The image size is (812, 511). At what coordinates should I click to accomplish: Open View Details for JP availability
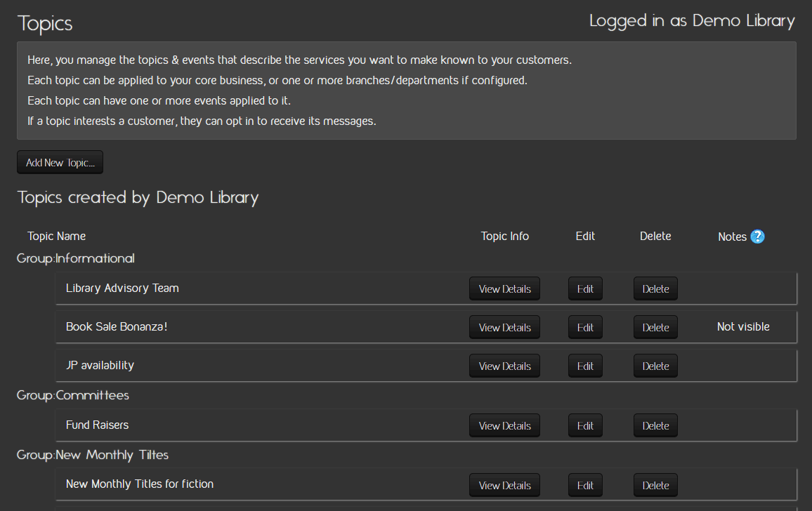pos(504,366)
